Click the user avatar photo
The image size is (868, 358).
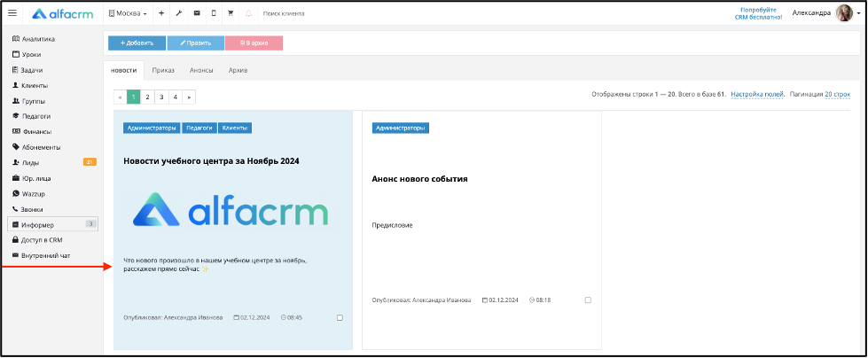click(844, 12)
